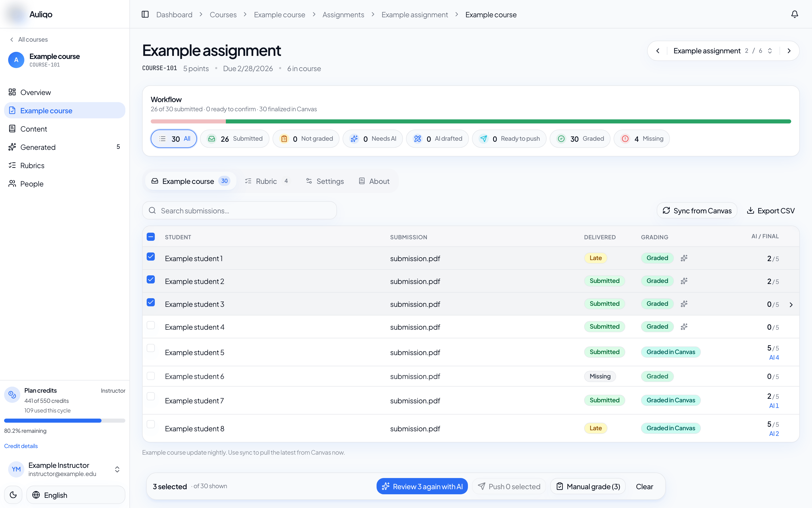This screenshot has width=812, height=508.
Task: Go to previous assignment arrow
Action: (x=658, y=51)
